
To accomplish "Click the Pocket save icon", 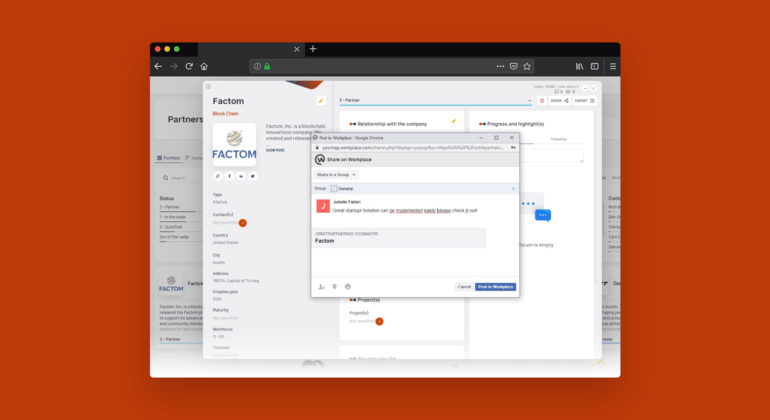I will (x=514, y=66).
